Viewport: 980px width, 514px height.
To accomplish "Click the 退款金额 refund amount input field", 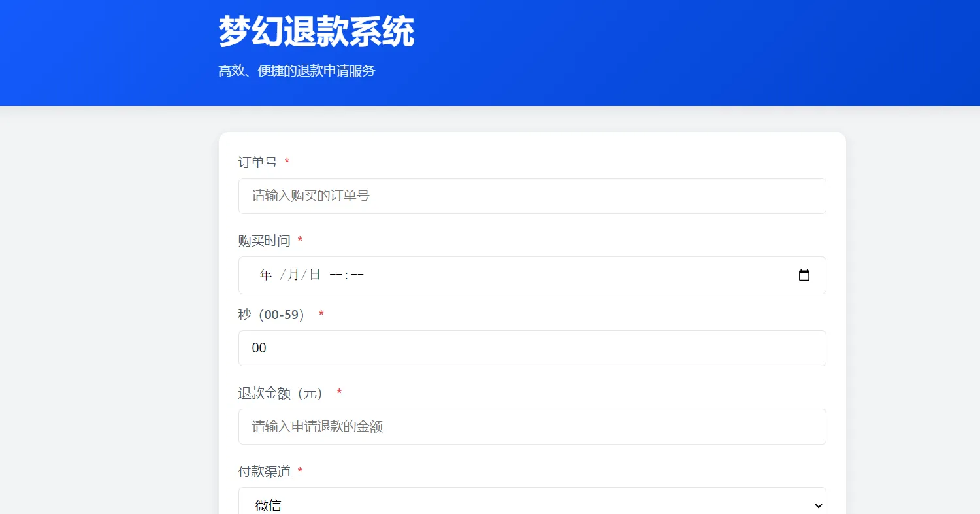I will (x=532, y=426).
